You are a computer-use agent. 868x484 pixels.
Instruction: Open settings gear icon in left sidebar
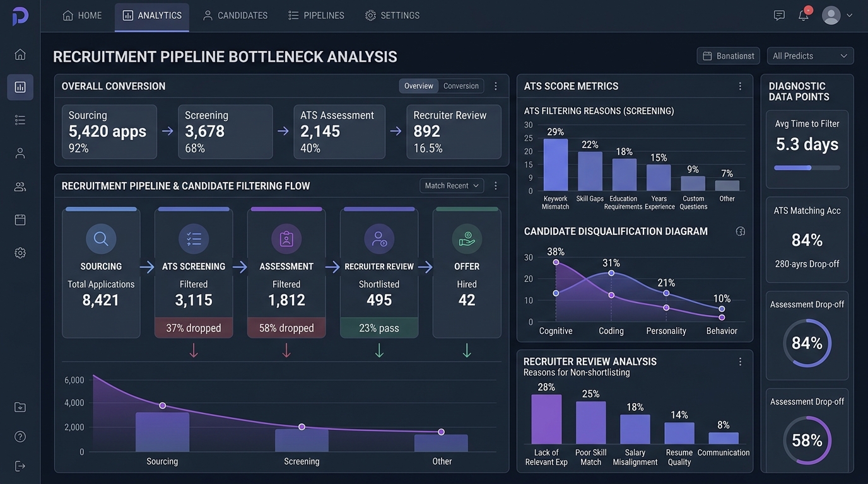[x=20, y=253]
